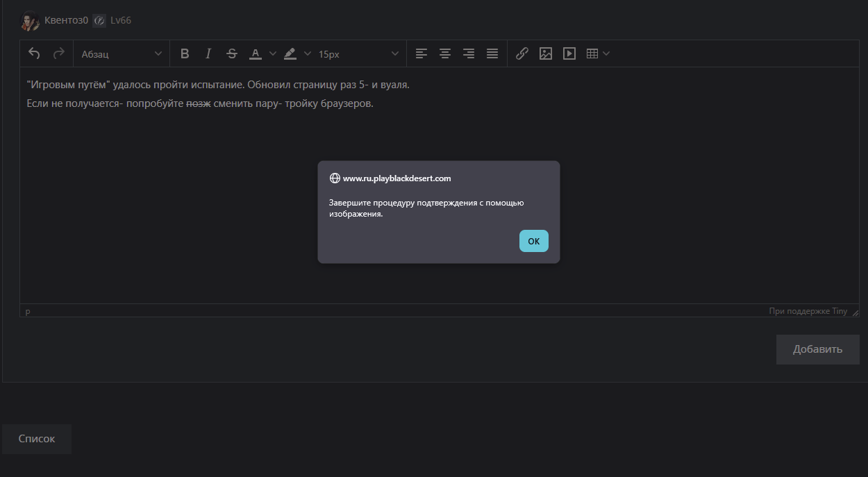The width and height of the screenshot is (868, 477).
Task: Click the Redo arrow icon
Action: point(58,53)
